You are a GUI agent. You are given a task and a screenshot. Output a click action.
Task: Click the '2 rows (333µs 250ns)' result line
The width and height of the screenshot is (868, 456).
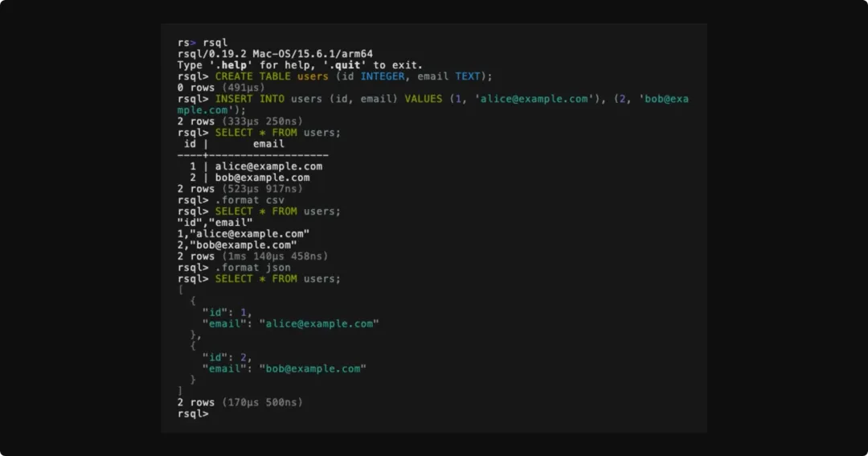pyautogui.click(x=240, y=121)
